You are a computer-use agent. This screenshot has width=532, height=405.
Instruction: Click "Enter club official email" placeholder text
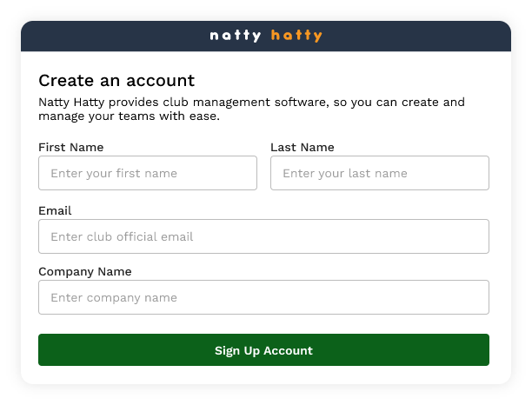pyautogui.click(x=122, y=236)
